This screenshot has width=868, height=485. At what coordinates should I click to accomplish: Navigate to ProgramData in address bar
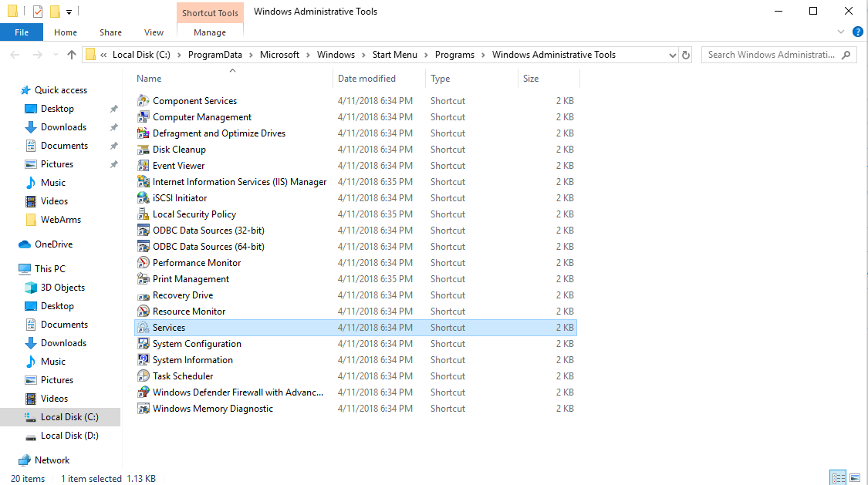tap(214, 55)
